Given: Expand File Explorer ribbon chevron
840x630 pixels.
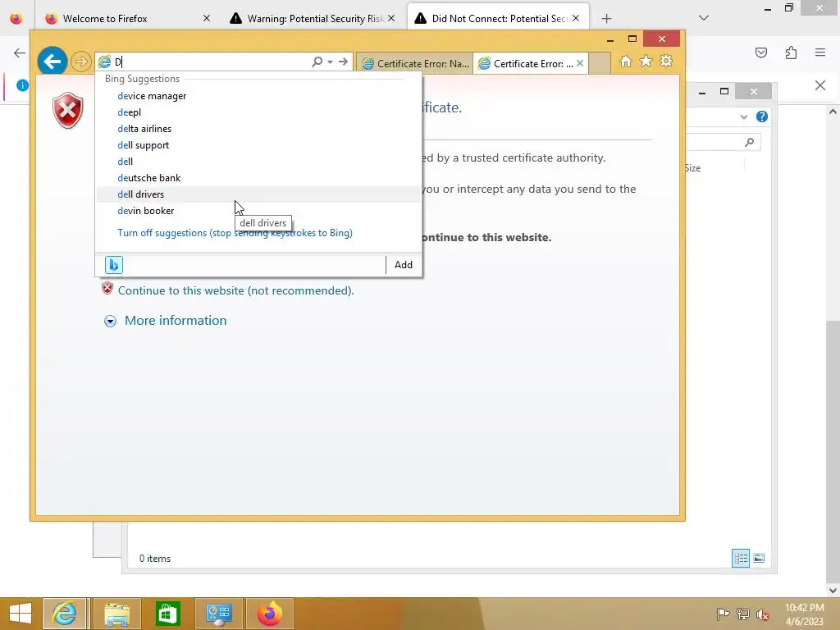Looking at the screenshot, I should click(x=743, y=116).
